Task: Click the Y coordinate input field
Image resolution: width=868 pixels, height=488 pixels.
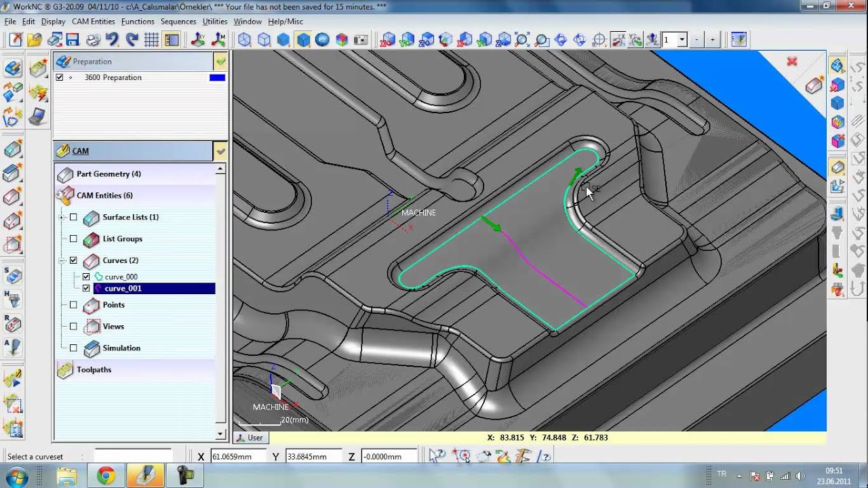Action: pyautogui.click(x=313, y=456)
